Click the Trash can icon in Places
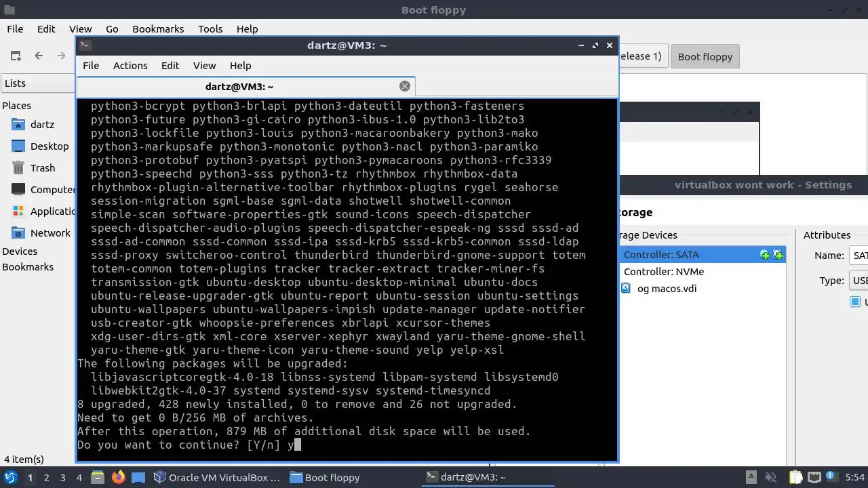Viewport: 868px width, 488px height. [18, 168]
